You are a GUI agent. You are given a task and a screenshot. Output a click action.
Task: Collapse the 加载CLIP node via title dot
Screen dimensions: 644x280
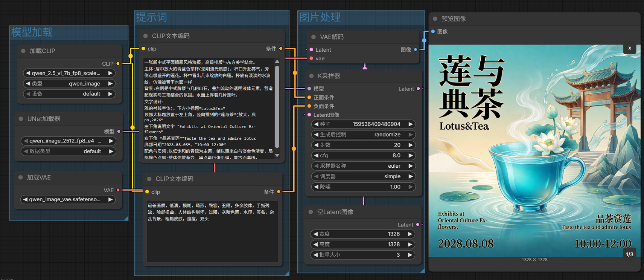pos(23,51)
